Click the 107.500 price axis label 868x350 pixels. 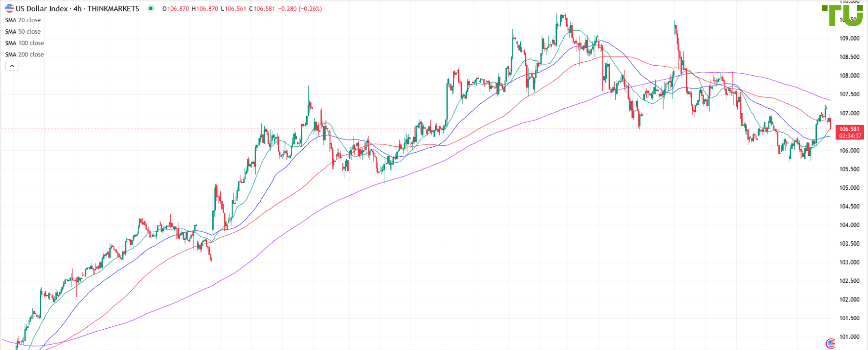pos(849,95)
